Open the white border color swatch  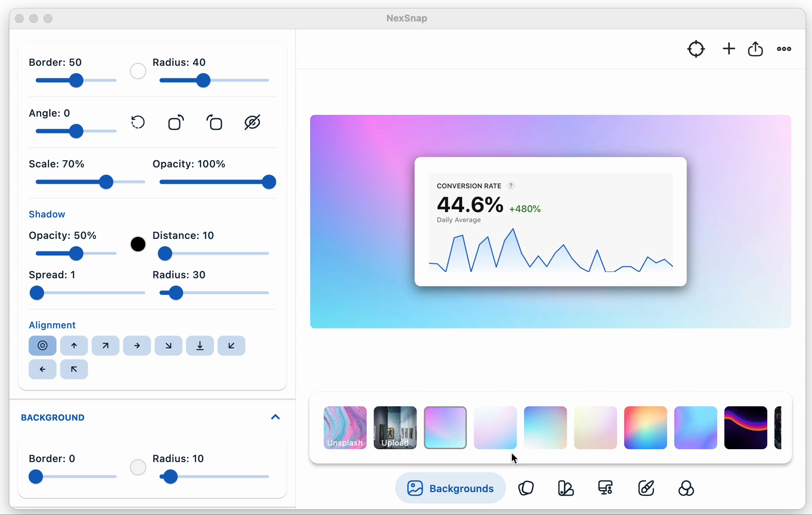coord(138,71)
